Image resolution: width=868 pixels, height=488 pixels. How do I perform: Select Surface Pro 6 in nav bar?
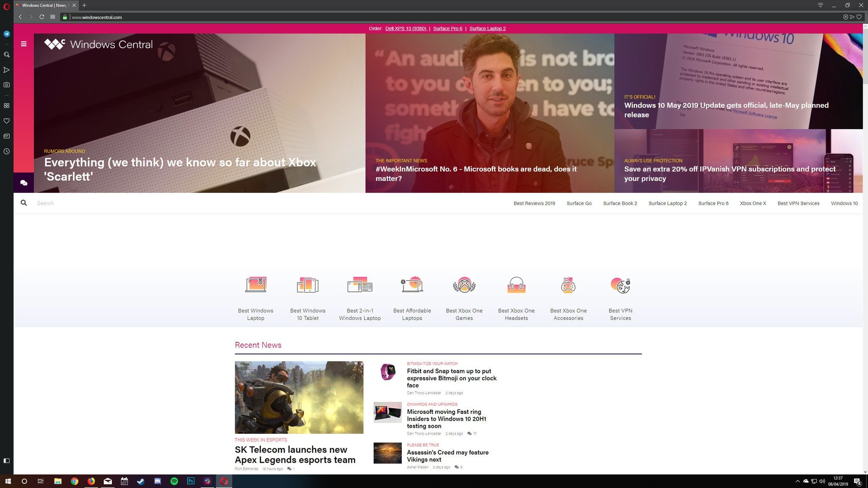coord(713,203)
